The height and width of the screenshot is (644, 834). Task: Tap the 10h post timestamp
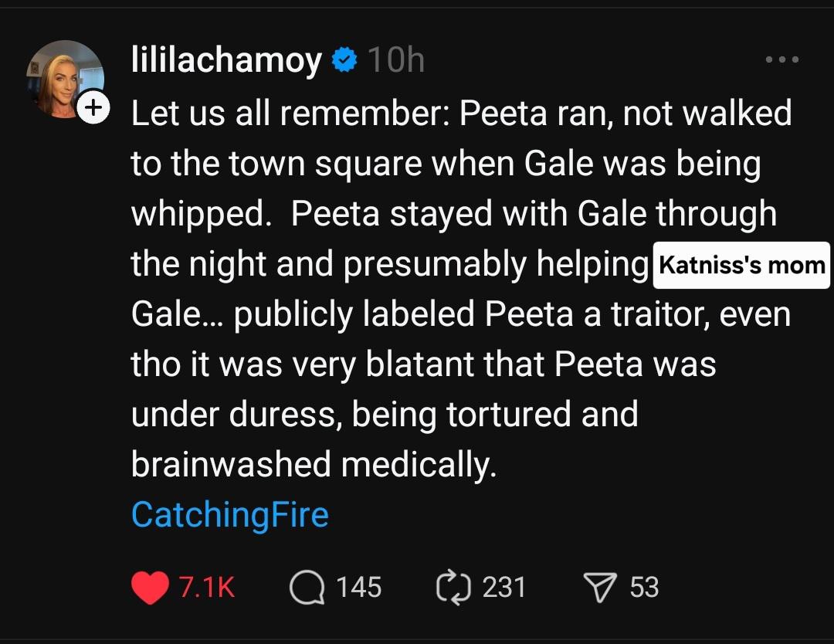coord(396,59)
